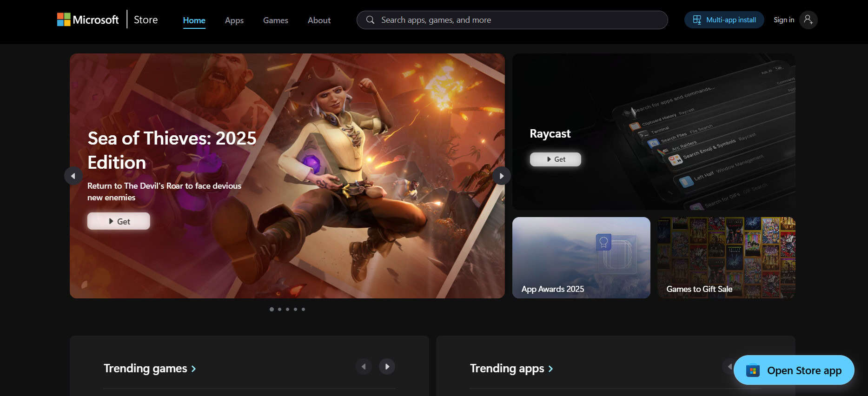Select the third carousel page dot
The height and width of the screenshot is (396, 868).
(287, 309)
